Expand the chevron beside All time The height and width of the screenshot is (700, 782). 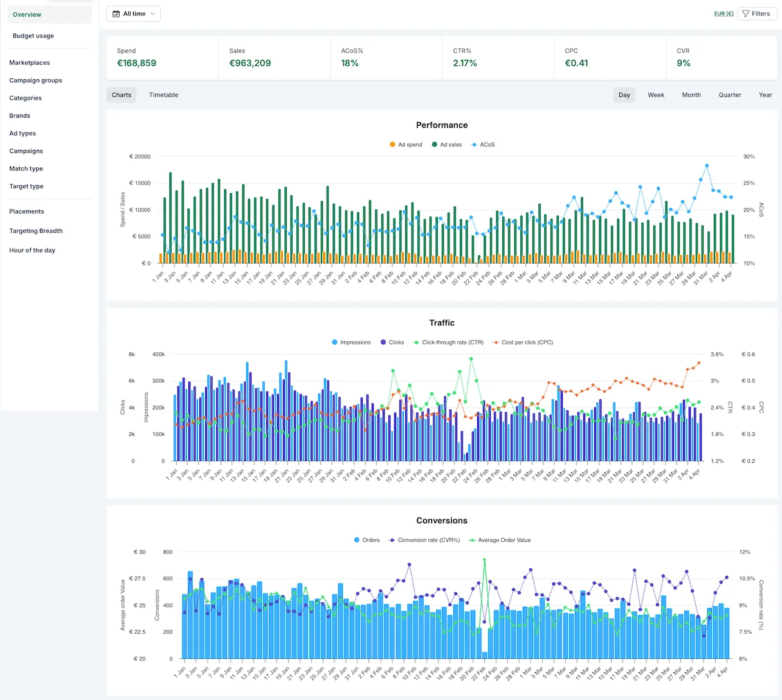click(153, 13)
